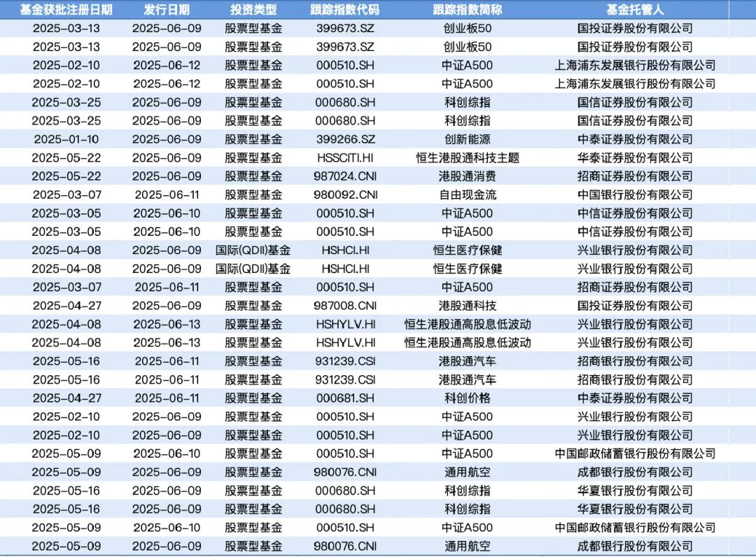Select 2025-05-22 date in the 港股通消费 row

(x=66, y=176)
